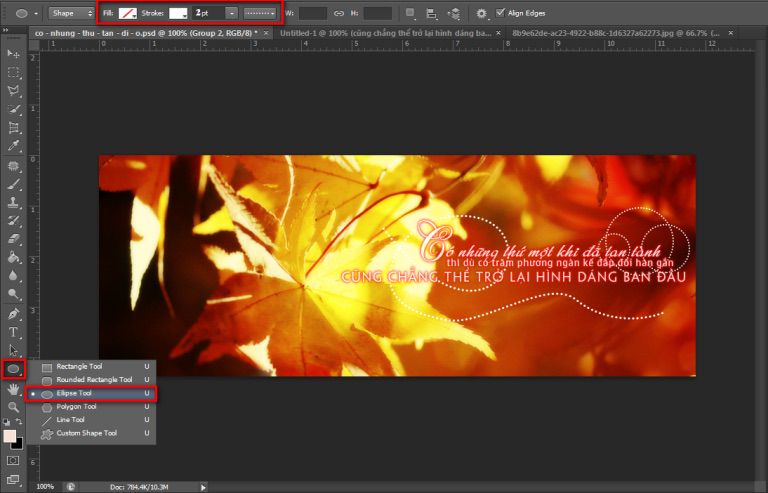The image size is (768, 493).
Task: Activate the Hand tool
Action: click(14, 389)
